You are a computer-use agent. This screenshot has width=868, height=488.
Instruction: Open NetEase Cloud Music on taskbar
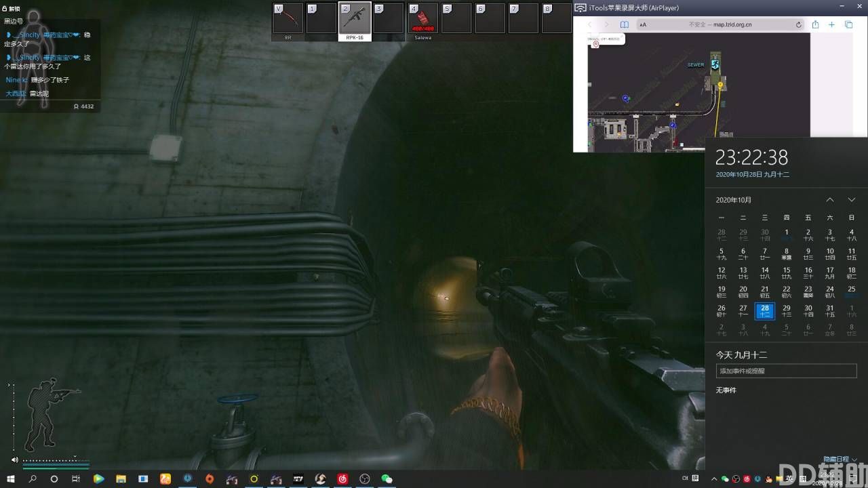click(343, 479)
